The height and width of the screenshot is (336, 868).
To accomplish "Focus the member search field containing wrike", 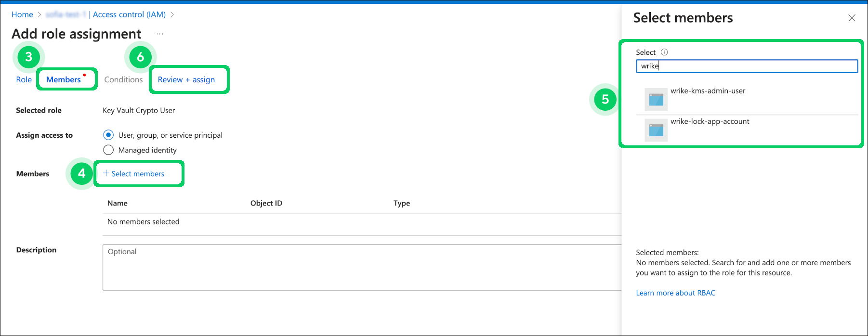I will tap(747, 66).
